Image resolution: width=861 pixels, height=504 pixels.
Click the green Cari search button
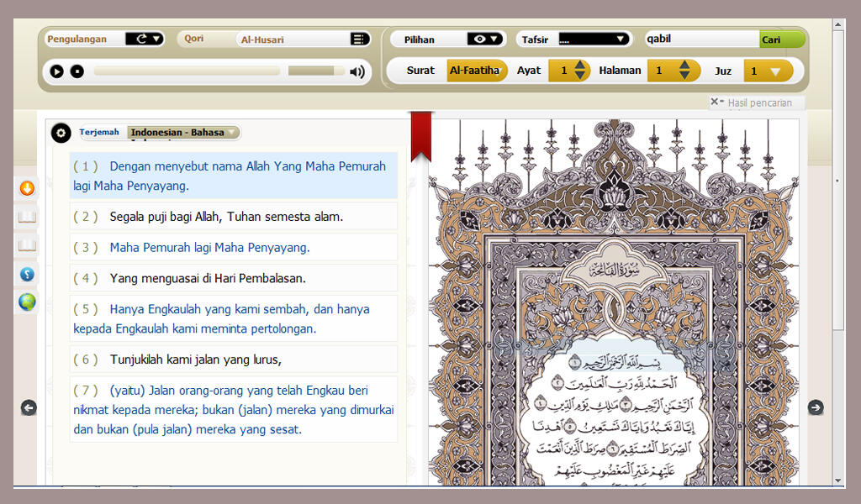coord(781,39)
